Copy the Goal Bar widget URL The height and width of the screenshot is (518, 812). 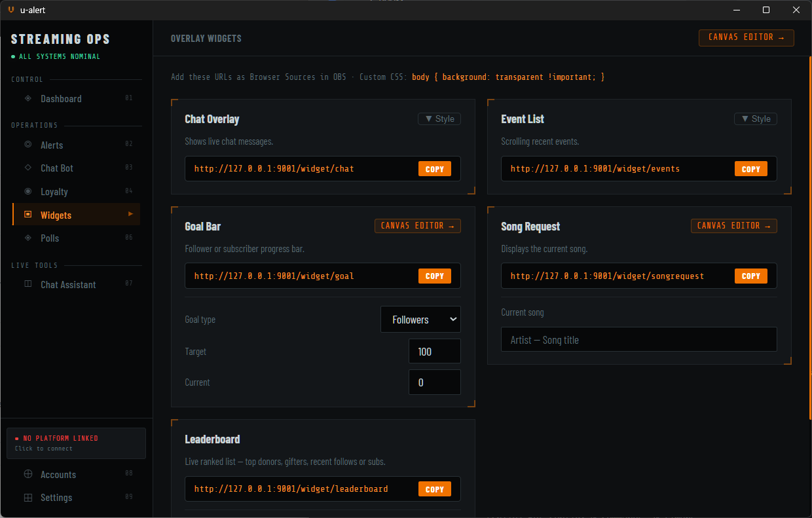coord(435,276)
